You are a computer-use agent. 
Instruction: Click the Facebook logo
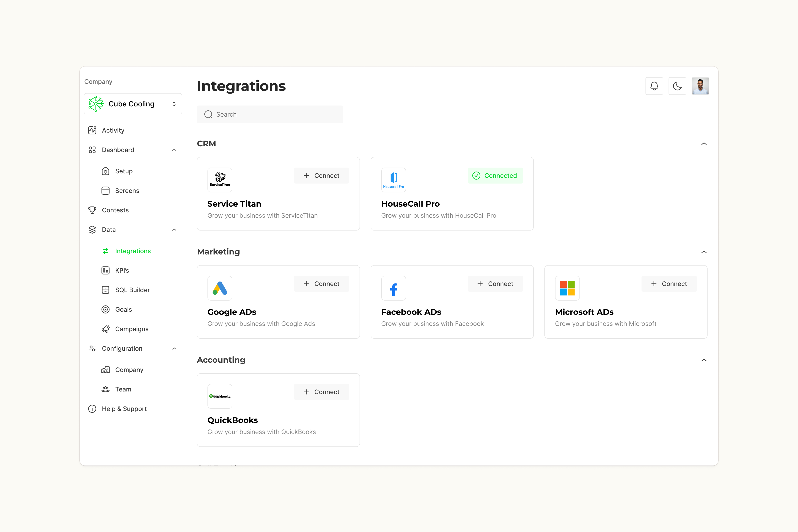(394, 288)
